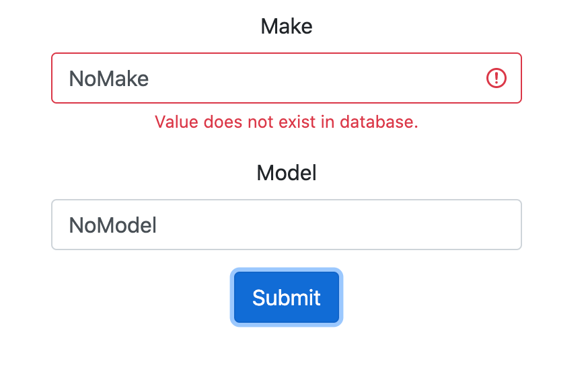This screenshot has height=386, width=588.
Task: Click the blue Submit button
Action: click(x=287, y=297)
